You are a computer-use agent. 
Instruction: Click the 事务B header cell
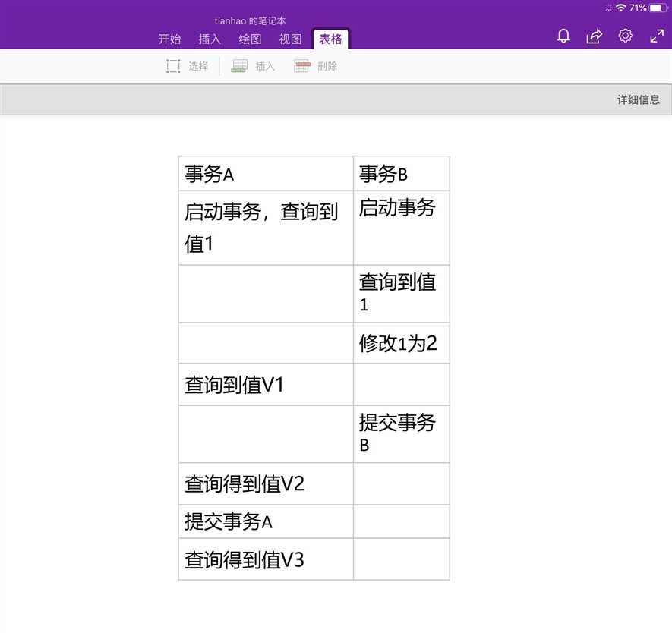coord(401,174)
